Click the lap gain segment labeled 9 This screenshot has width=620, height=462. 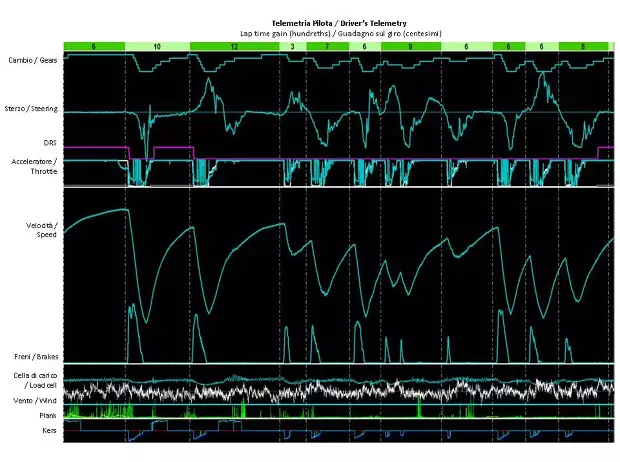tap(410, 46)
